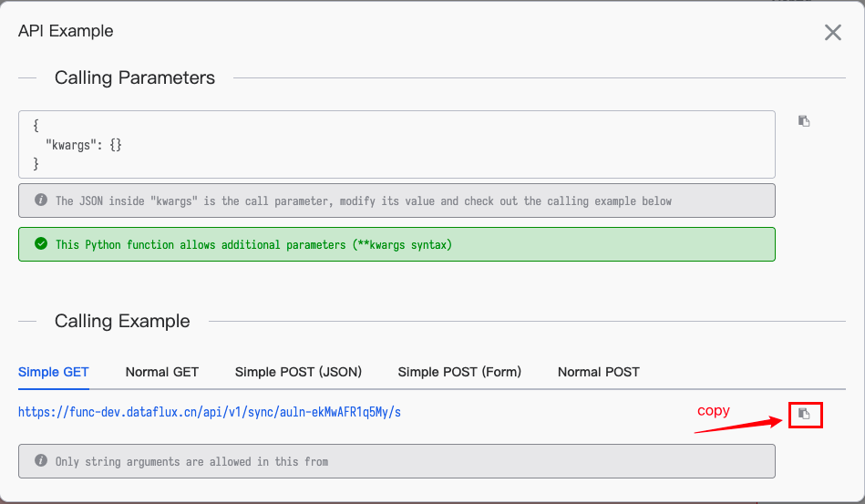Screen dimensions: 865x504
Task: Click the API Example dialog title
Action: 66,31
